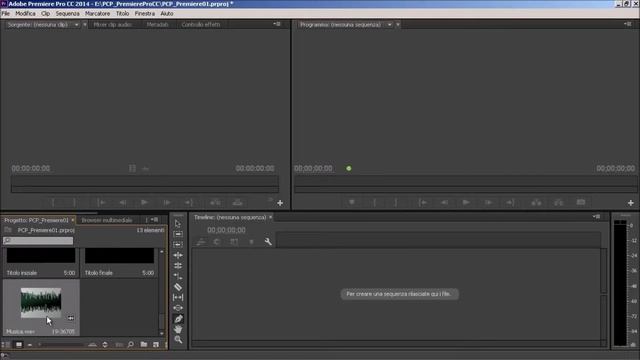
Task: Click Find magnifier icon in Project panel
Action: pyautogui.click(x=131, y=345)
